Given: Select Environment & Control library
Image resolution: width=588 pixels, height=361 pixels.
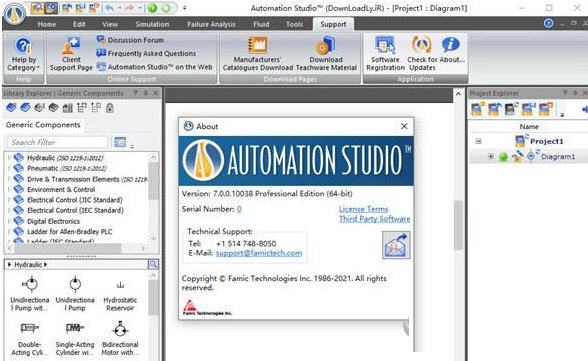Looking at the screenshot, I should click(x=61, y=189).
